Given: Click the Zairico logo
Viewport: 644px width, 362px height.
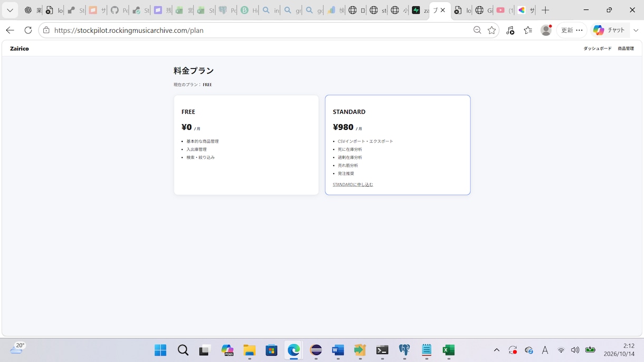Looking at the screenshot, I should coord(20,49).
